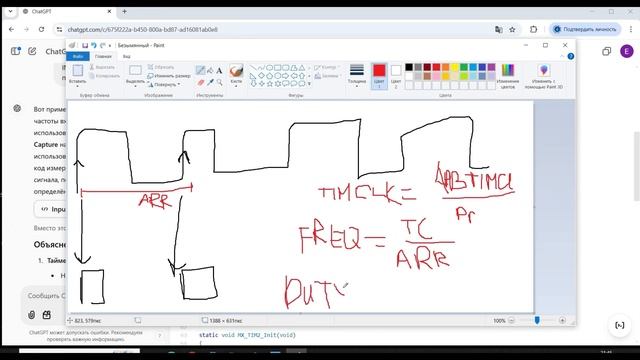Screen dimensions: 640x360
Task: Open Изменение цветов color editor
Action: 508,76
